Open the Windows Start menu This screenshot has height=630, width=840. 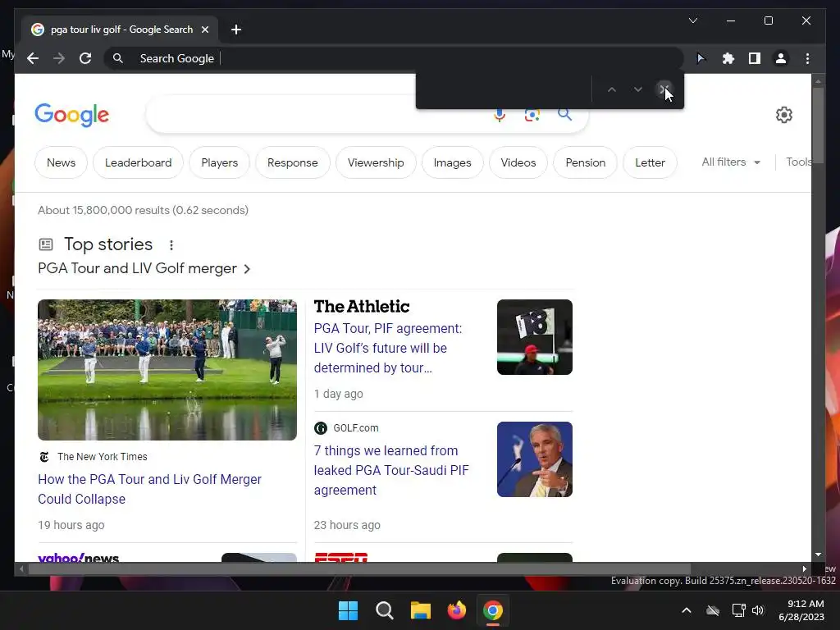348,610
